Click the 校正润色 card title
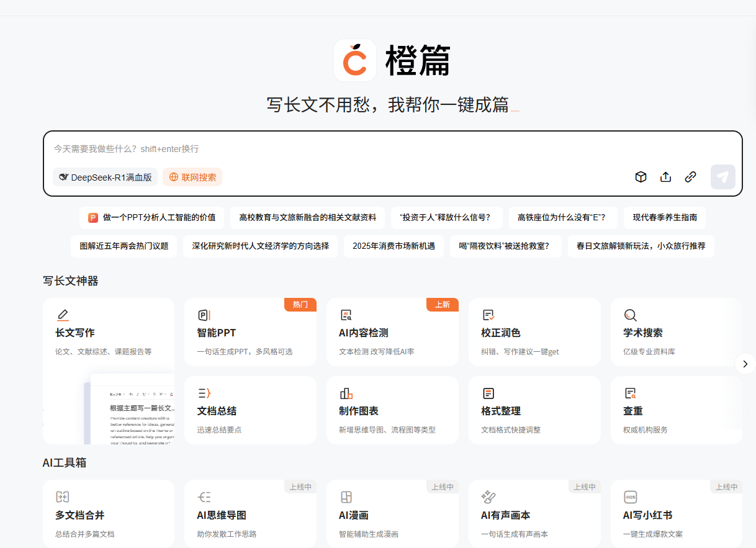The height and width of the screenshot is (548, 756). (501, 333)
